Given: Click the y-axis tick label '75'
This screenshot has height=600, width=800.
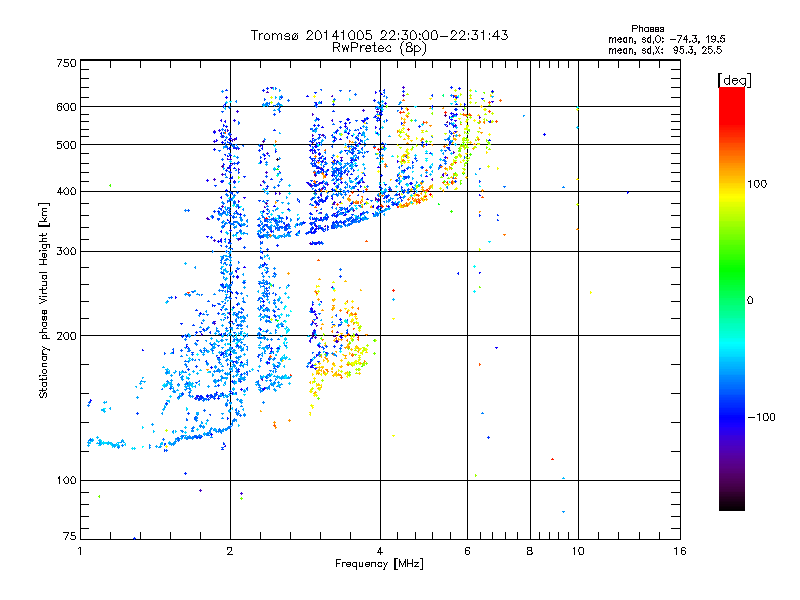Looking at the screenshot, I should (x=70, y=536).
